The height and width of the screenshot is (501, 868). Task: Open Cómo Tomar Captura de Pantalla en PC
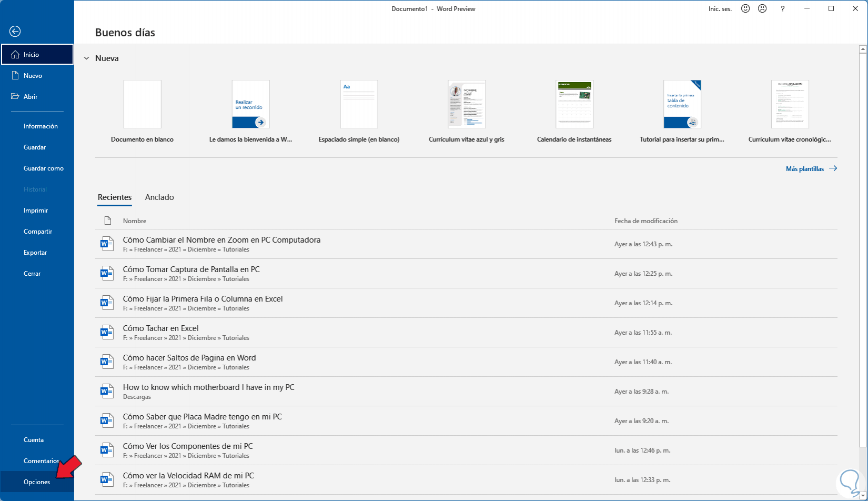point(466,274)
